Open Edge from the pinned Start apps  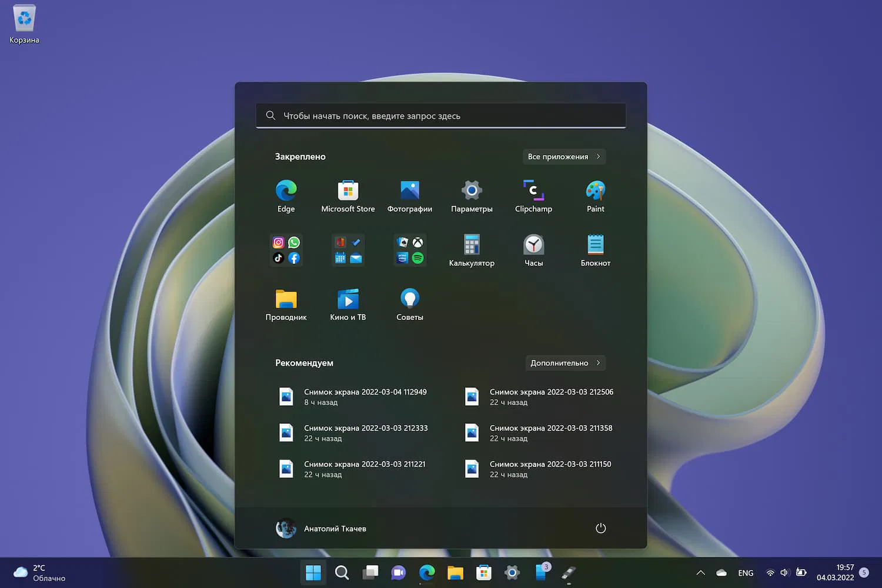(x=286, y=196)
